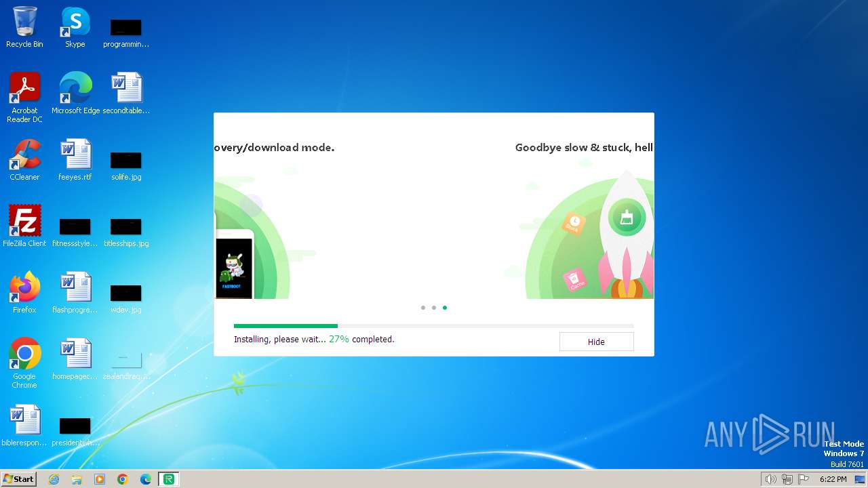Select the second carousel dot indicator

434,308
